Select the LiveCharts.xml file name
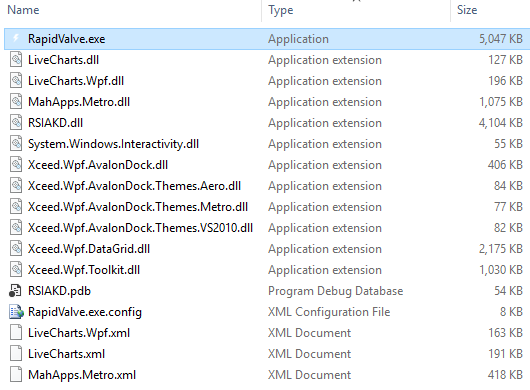The image size is (530, 390). (67, 354)
